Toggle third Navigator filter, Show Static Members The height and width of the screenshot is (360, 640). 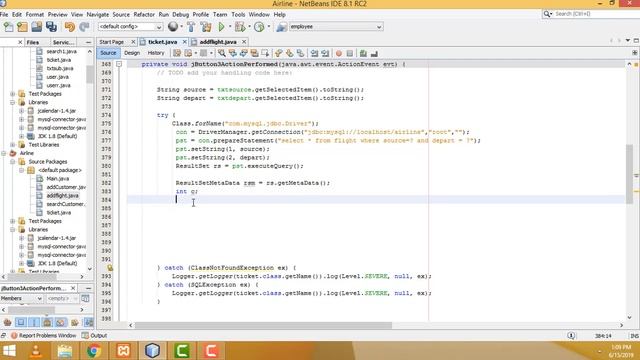(34, 322)
